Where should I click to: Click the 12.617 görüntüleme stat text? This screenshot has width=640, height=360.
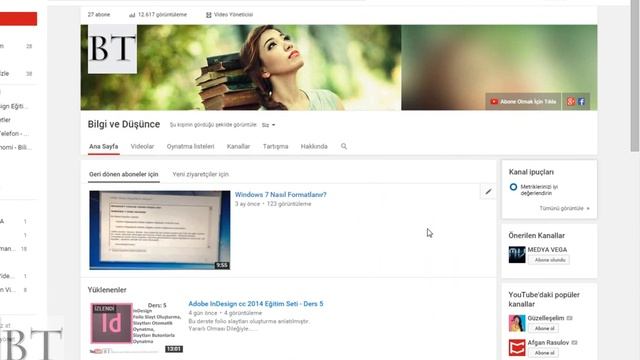tap(162, 15)
